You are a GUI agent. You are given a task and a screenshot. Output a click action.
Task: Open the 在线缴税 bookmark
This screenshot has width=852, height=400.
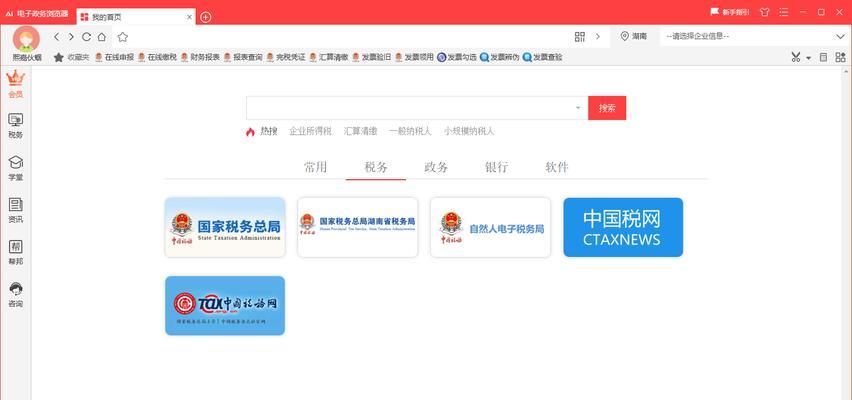(157, 57)
